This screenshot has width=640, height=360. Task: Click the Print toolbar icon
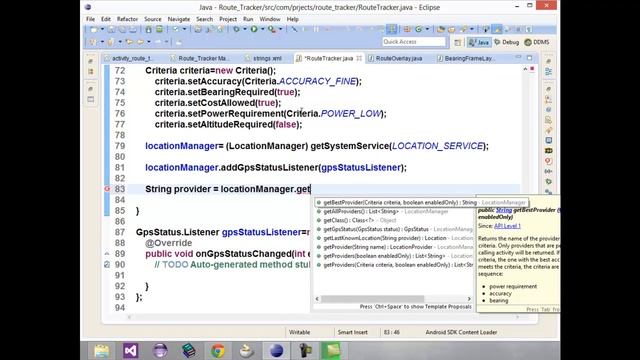[133, 29]
